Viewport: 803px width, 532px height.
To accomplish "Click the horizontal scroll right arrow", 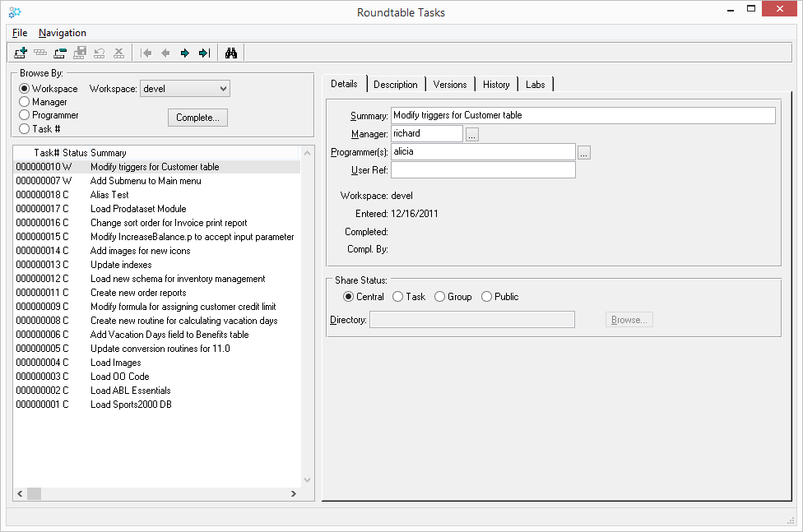I will (294, 494).
